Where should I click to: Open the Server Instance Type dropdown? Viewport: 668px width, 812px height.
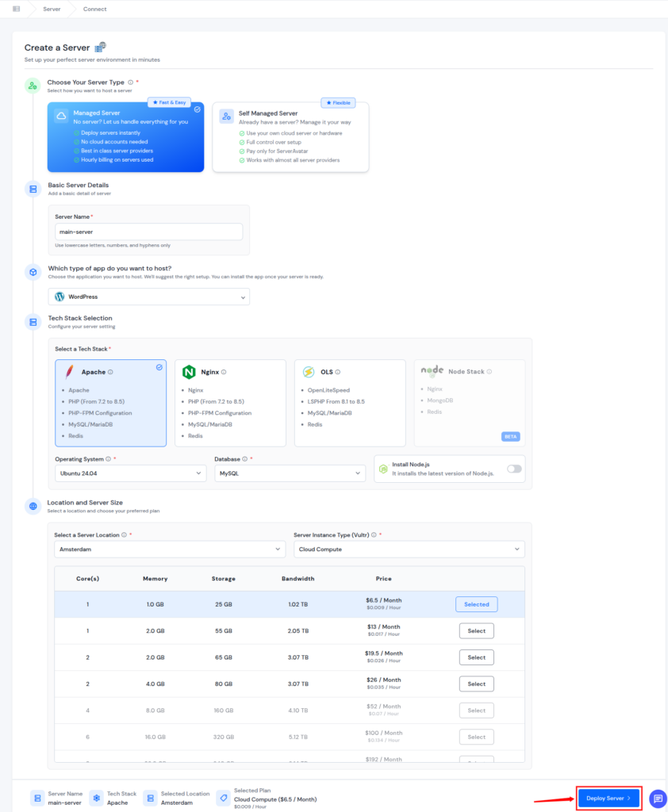click(x=409, y=549)
